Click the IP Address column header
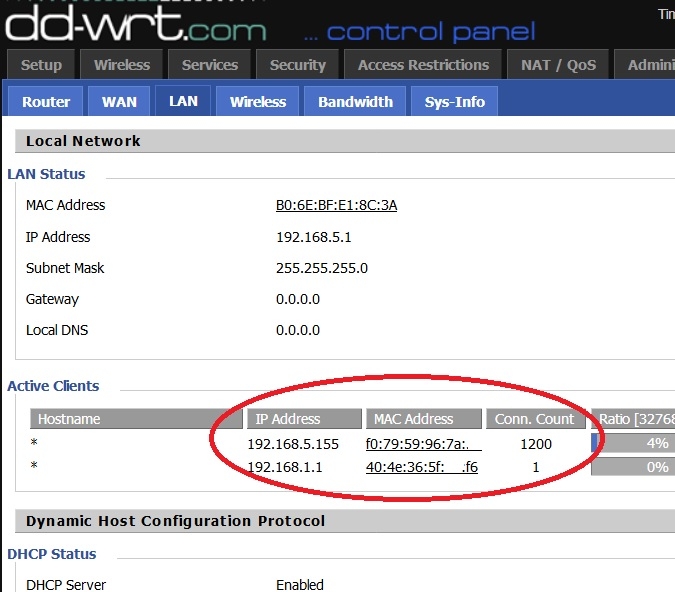Image resolution: width=675 pixels, height=592 pixels. pos(304,419)
